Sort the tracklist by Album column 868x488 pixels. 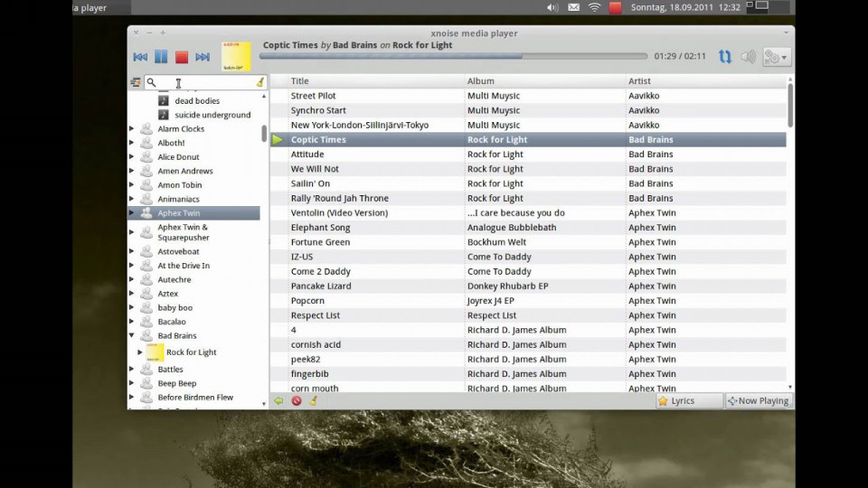coord(545,80)
